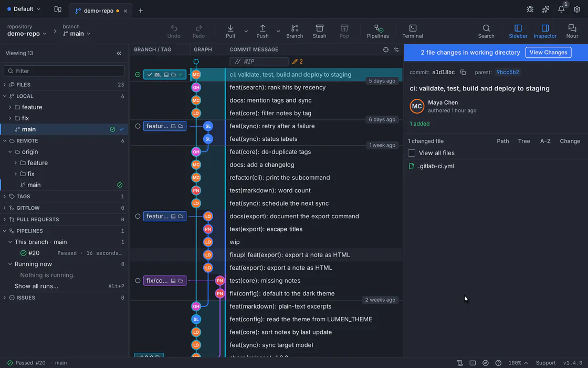Toggle the Inspector panel
This screenshot has height=368, width=588.
[x=545, y=32]
